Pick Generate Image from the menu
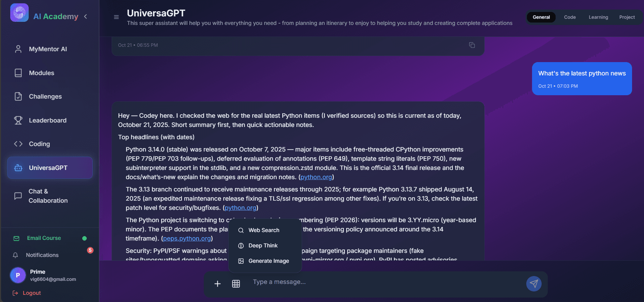Screen dimensions: 644x302 (268, 261)
